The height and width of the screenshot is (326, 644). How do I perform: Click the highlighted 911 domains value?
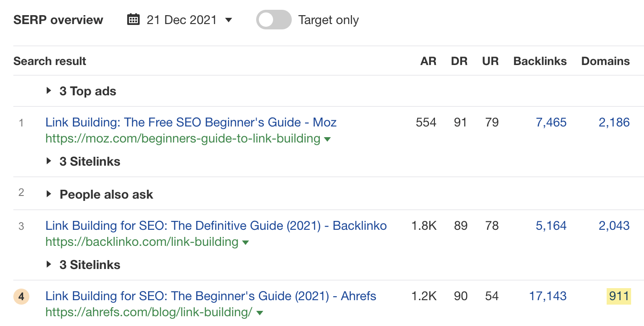point(619,296)
